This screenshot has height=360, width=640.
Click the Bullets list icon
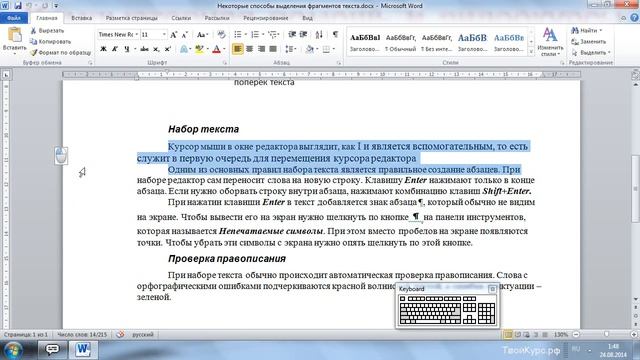[238, 34]
